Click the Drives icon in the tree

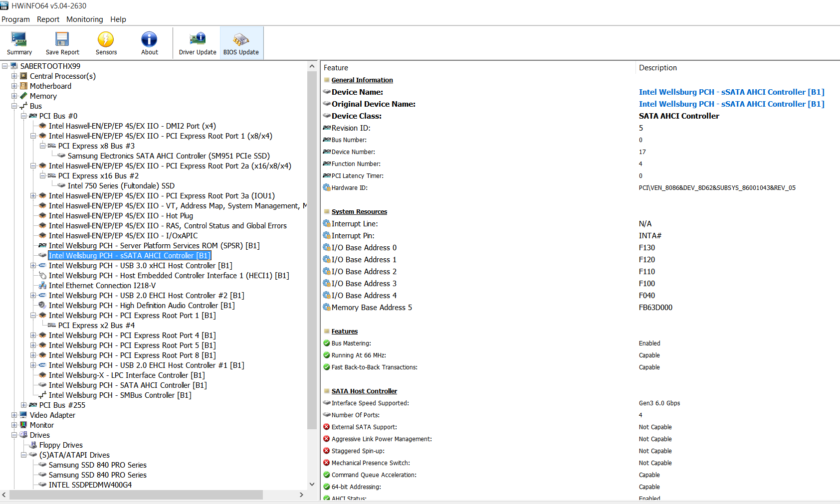click(23, 435)
